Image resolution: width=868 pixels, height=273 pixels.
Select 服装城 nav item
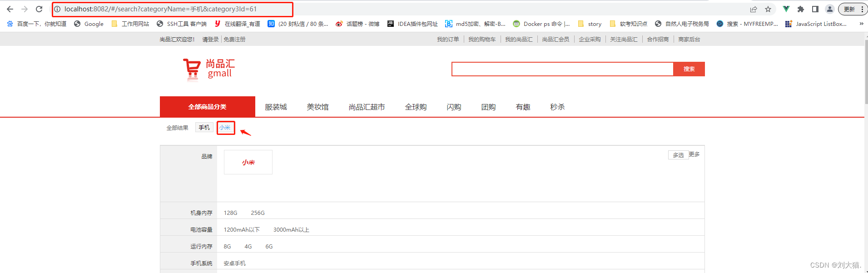point(276,107)
